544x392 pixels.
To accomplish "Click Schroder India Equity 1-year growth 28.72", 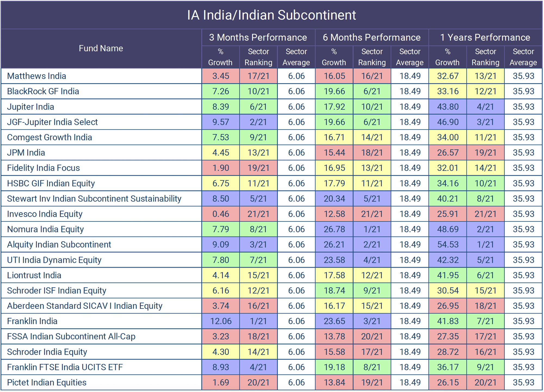I will [448, 352].
